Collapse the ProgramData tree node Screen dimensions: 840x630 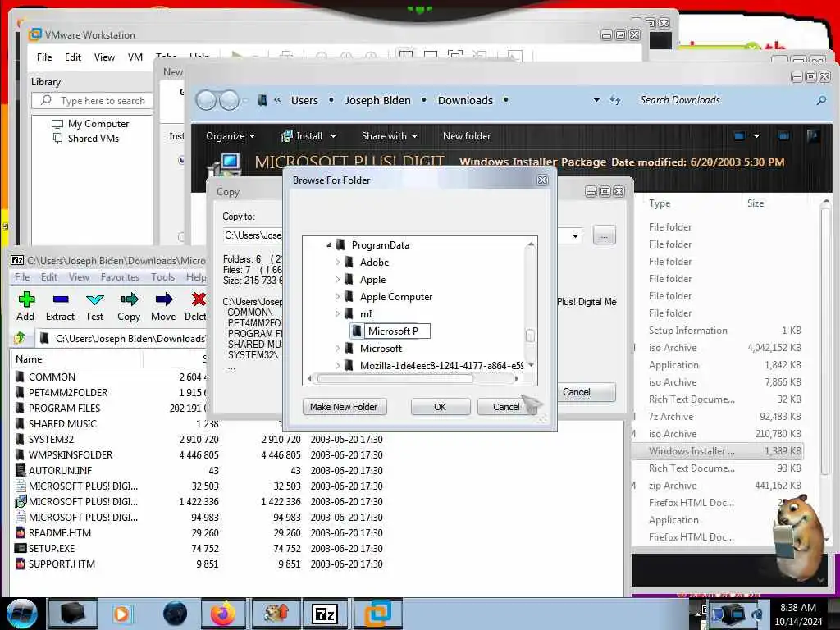coord(329,244)
